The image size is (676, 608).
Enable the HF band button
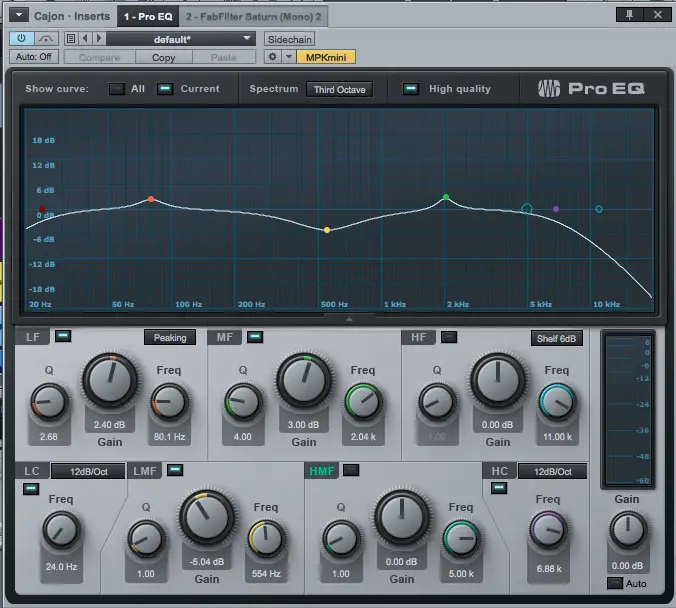pos(449,337)
